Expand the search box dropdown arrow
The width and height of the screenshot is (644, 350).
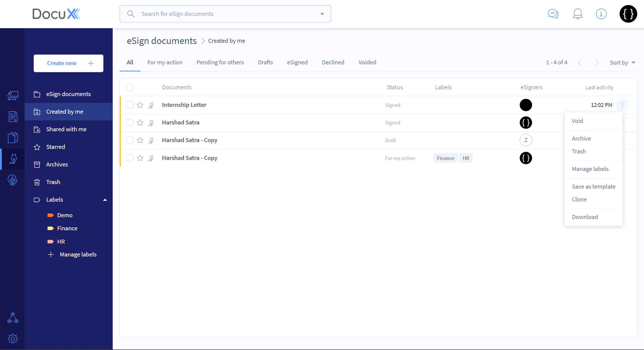(322, 14)
